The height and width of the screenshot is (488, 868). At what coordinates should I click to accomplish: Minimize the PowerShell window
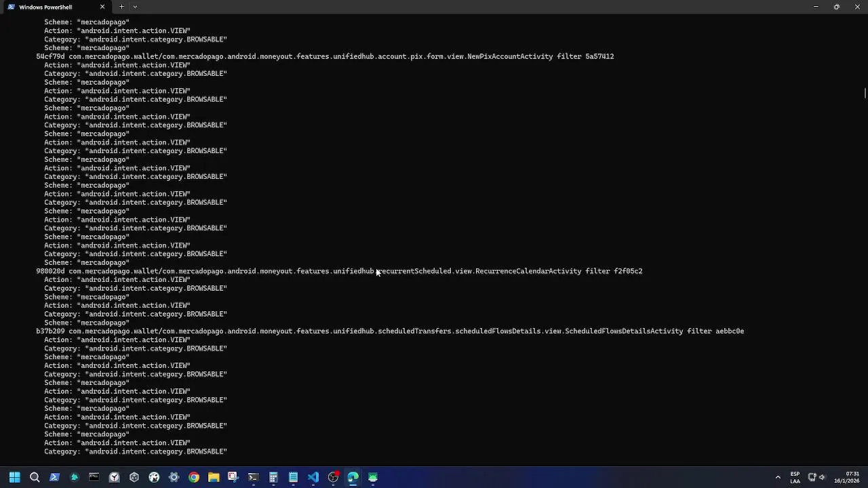coord(816,7)
